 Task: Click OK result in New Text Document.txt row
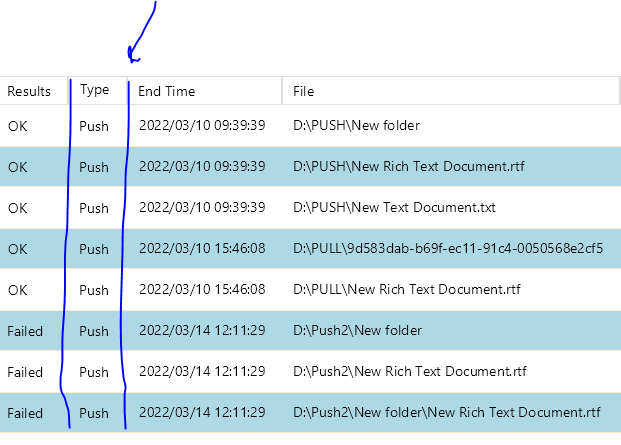(x=18, y=208)
